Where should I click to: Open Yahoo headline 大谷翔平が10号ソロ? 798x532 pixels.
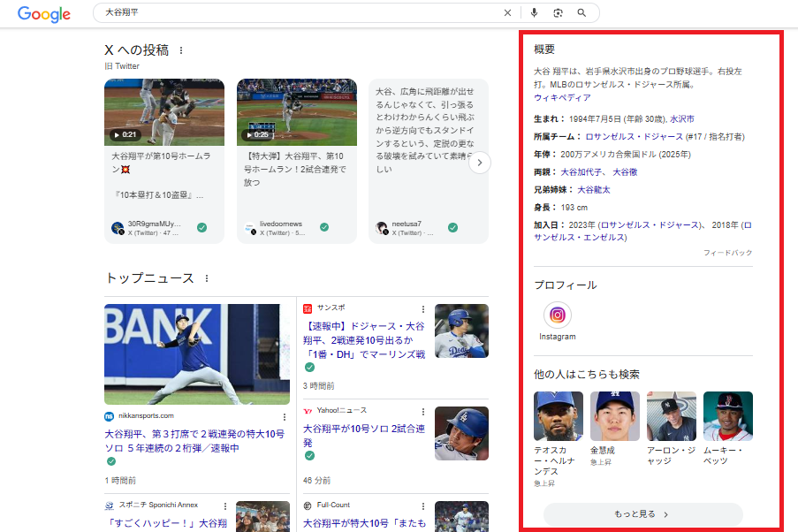[364, 436]
